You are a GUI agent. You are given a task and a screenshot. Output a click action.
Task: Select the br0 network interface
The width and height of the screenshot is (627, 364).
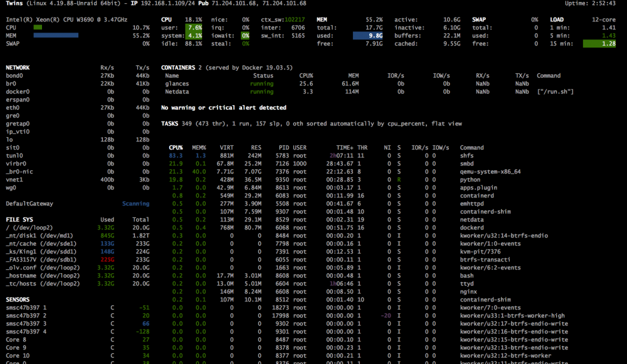tap(11, 83)
